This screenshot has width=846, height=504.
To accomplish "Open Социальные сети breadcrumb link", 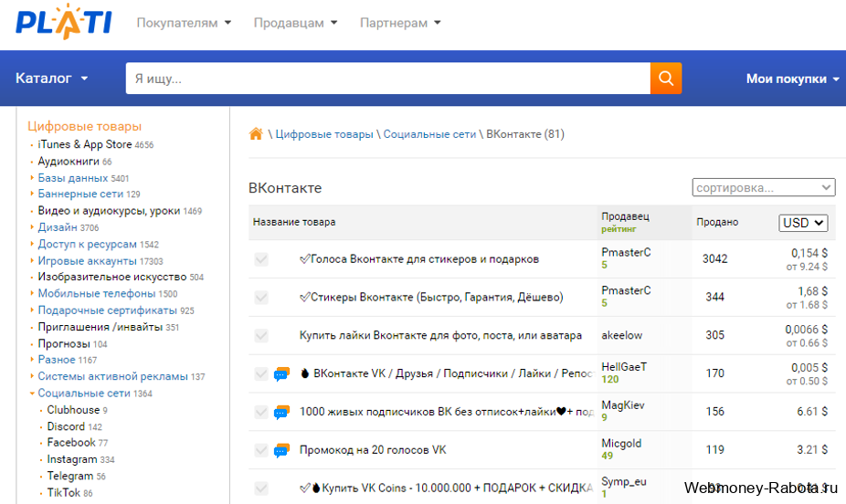I will 429,134.
